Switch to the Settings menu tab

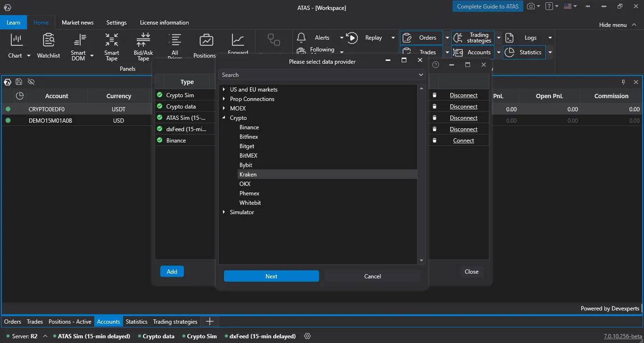coord(116,23)
